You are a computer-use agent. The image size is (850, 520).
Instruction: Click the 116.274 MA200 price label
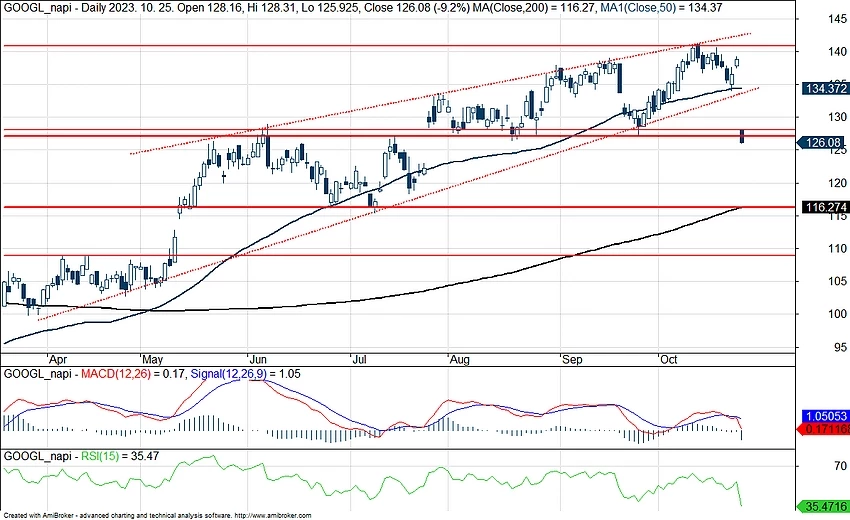click(826, 207)
